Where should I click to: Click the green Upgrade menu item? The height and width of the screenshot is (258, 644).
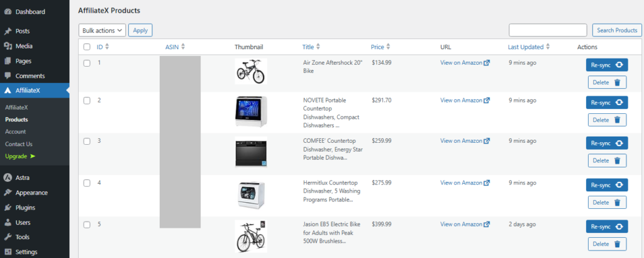(20, 156)
